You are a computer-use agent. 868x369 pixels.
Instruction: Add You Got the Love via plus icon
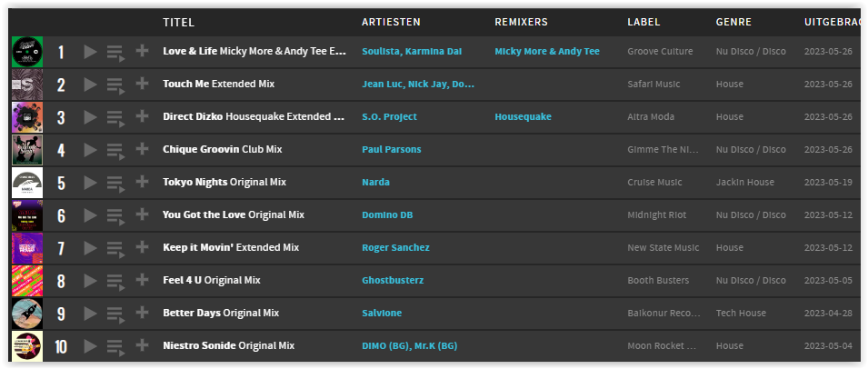click(x=143, y=214)
